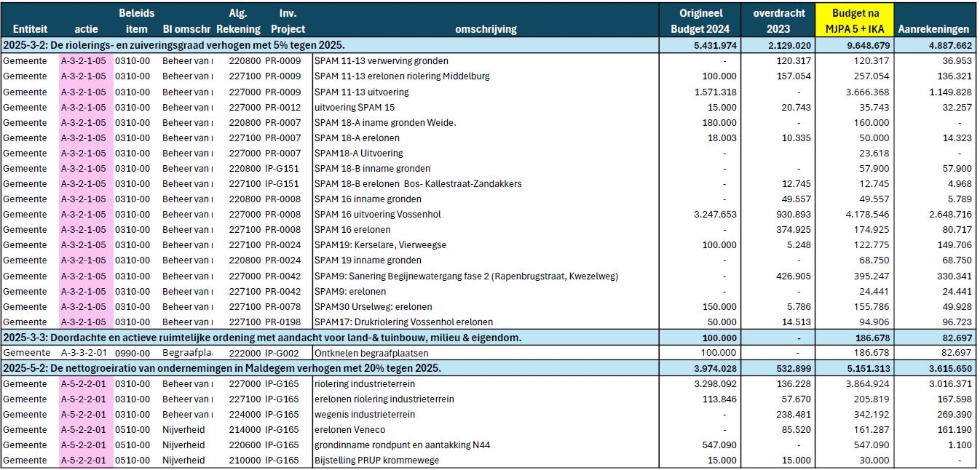Select the Aanrekeningen value 1.100
This screenshot has width=980, height=470.
(x=960, y=445)
